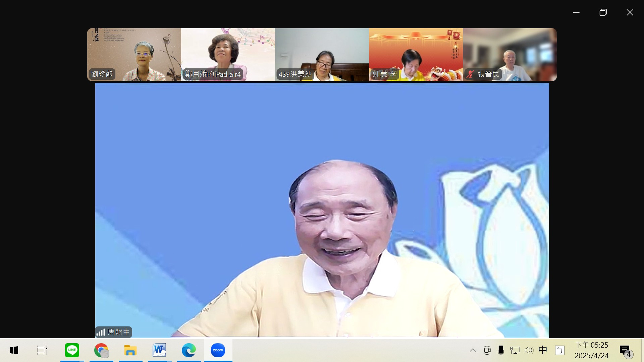644x362 pixels.
Task: Open Google Chrome from taskbar
Action: click(x=101, y=350)
